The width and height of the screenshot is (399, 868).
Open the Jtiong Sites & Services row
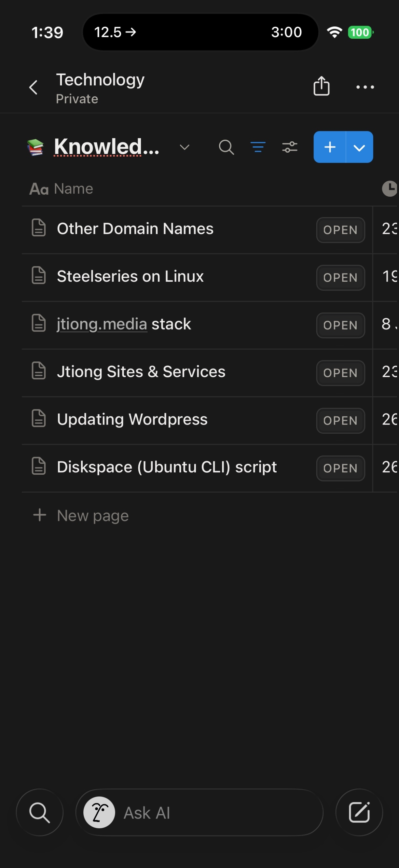click(x=141, y=372)
